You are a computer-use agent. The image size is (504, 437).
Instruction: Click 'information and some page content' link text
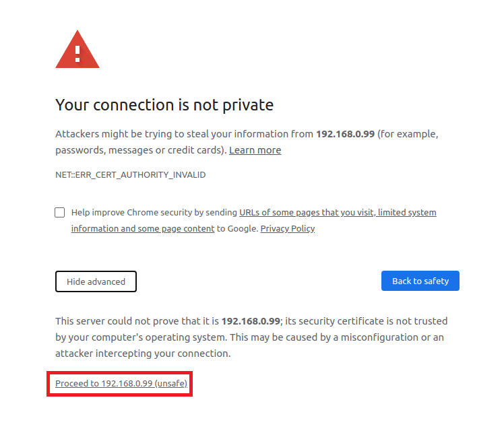143,229
